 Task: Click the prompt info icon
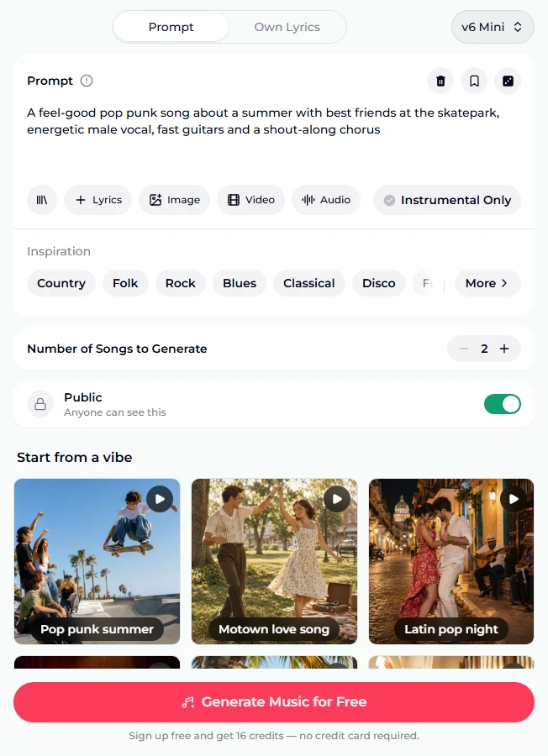point(87,81)
